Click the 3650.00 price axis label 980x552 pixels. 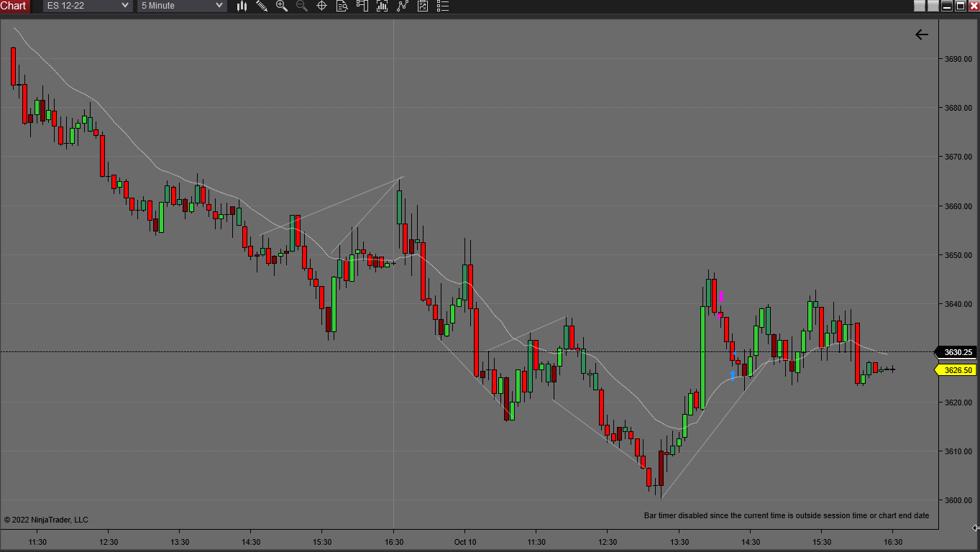[958, 255]
